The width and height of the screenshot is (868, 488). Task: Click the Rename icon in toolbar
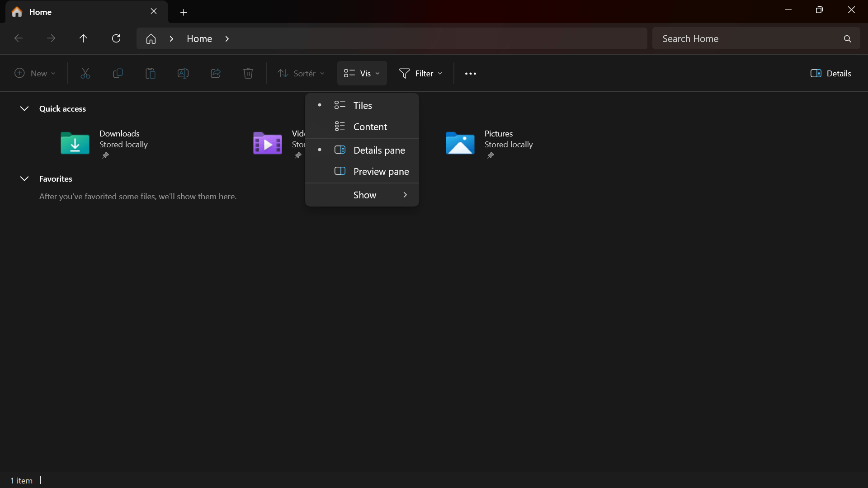[x=183, y=73]
